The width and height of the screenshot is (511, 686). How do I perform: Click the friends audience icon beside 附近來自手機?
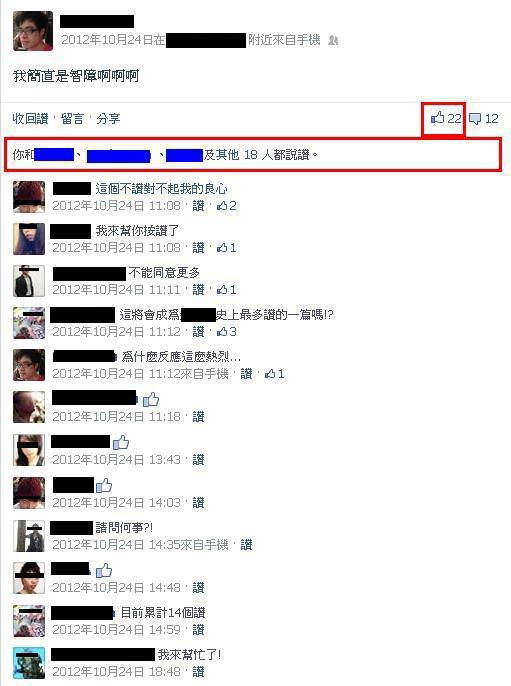click(x=333, y=40)
